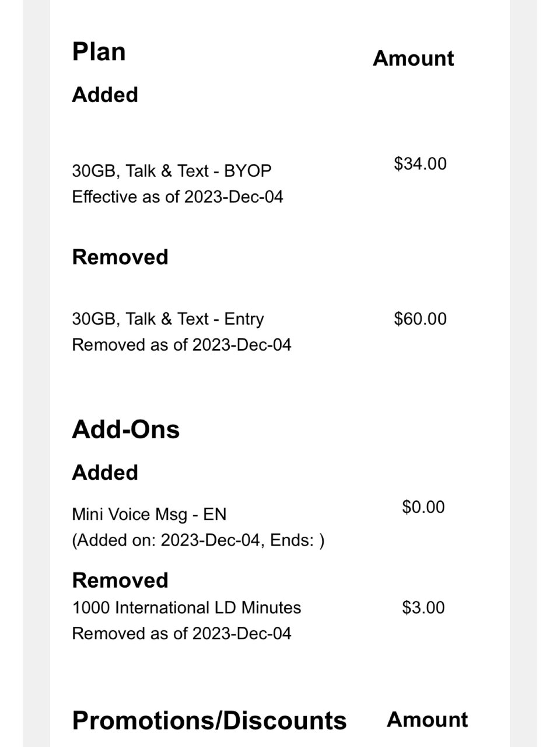Click the $0.00 add-on amount
The width and height of the screenshot is (560, 747).
pyautogui.click(x=423, y=507)
